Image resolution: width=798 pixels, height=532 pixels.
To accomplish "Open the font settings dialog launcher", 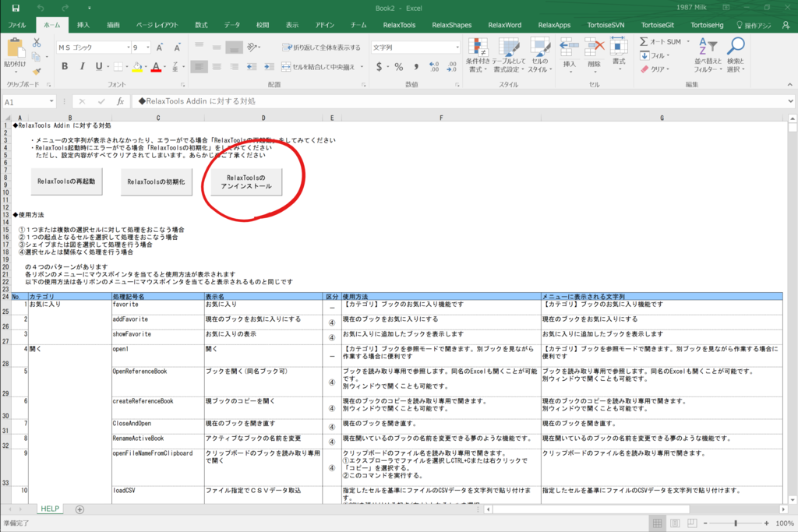I will point(182,85).
